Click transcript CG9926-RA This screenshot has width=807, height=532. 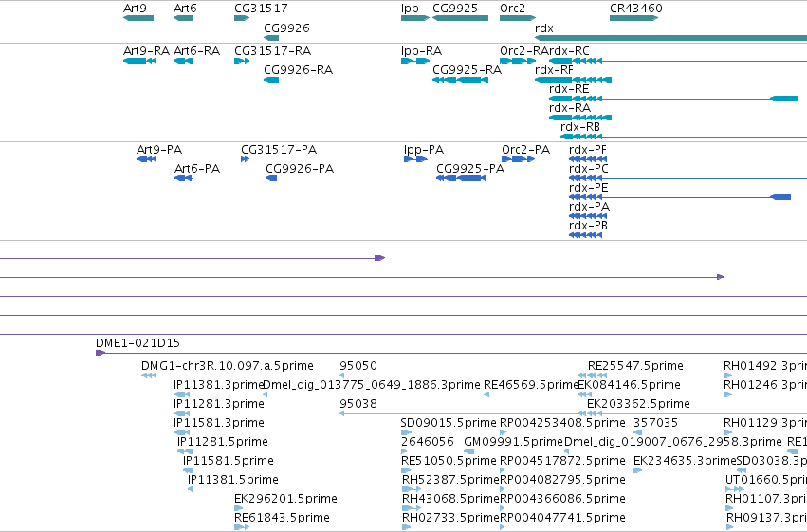point(271,80)
